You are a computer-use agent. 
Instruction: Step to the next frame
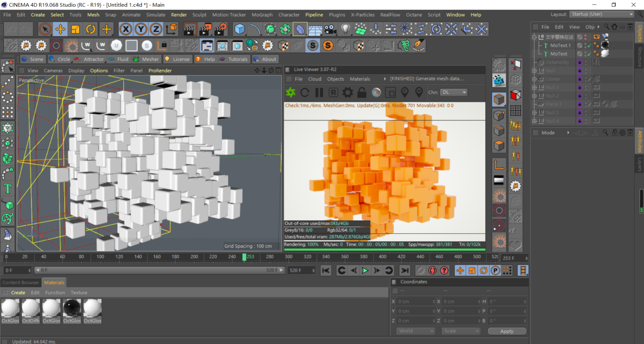tap(377, 270)
